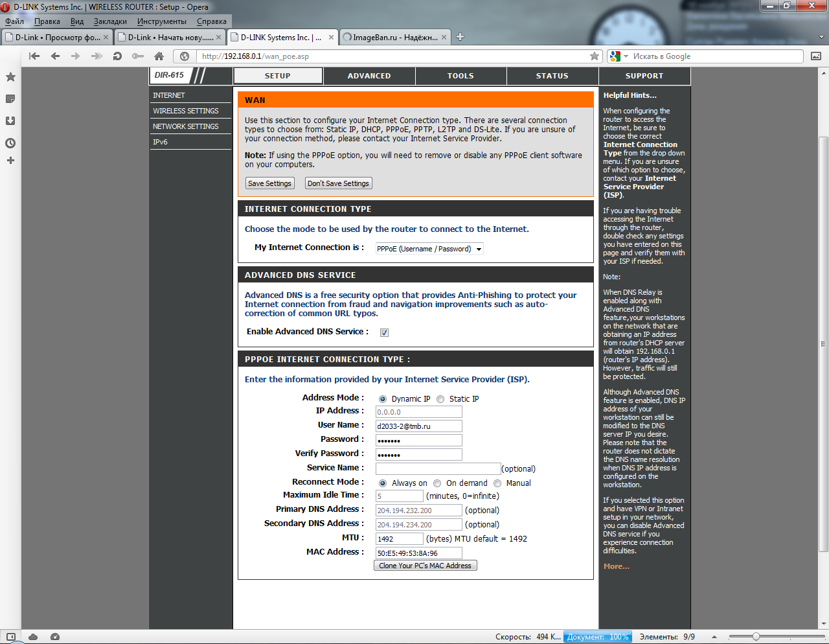Expand zoom dropdown arrow in status bar
The width and height of the screenshot is (829, 644).
pos(714,637)
